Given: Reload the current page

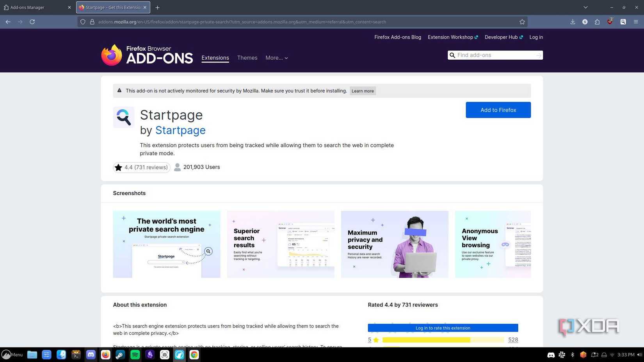Looking at the screenshot, I should (32, 22).
